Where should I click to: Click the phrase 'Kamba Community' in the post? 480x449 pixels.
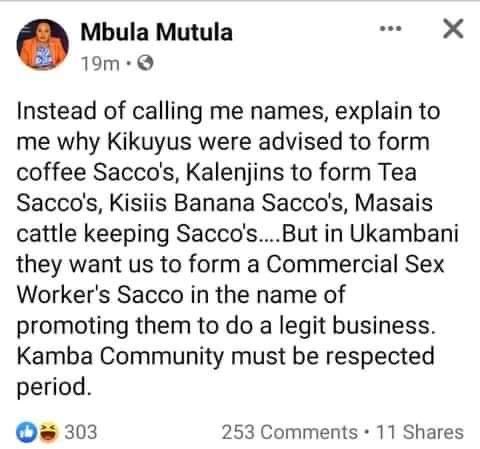(120, 356)
